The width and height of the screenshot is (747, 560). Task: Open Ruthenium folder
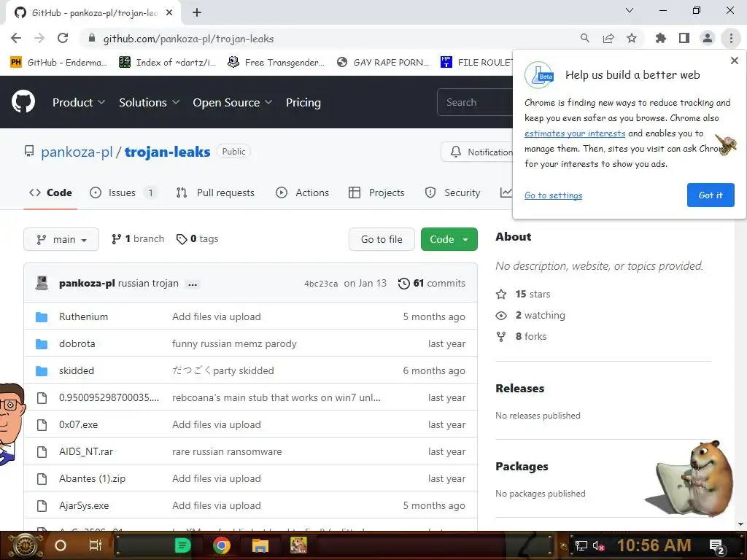[x=83, y=316]
